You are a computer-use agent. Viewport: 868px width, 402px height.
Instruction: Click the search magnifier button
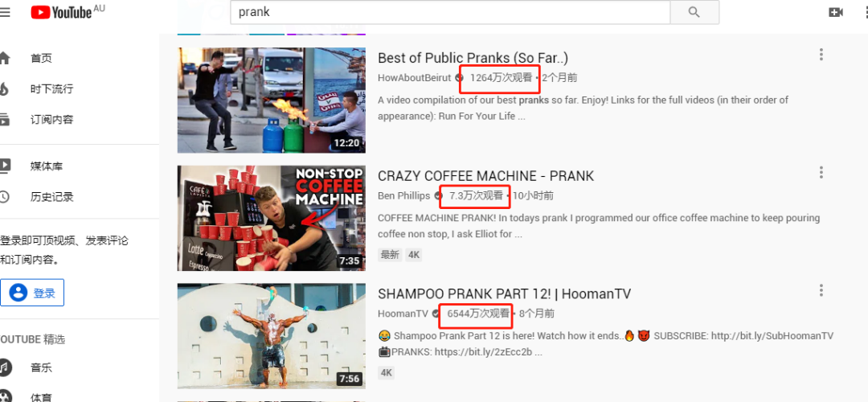click(694, 12)
